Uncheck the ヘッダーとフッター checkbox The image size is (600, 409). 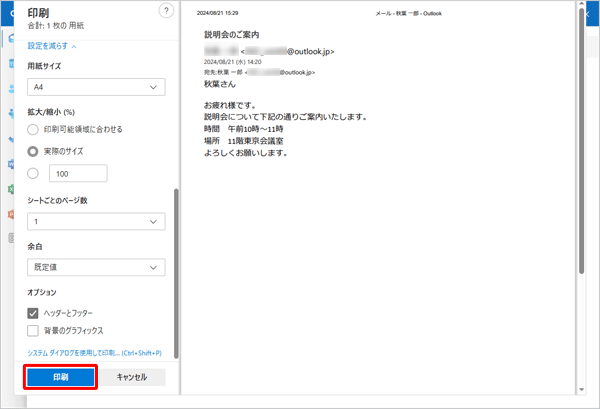pyautogui.click(x=33, y=313)
